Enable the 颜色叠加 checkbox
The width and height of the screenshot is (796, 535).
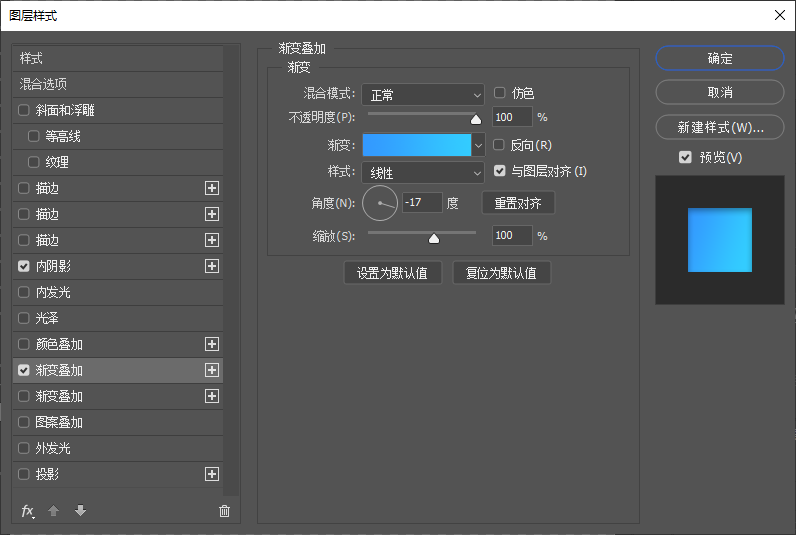tap(24, 344)
